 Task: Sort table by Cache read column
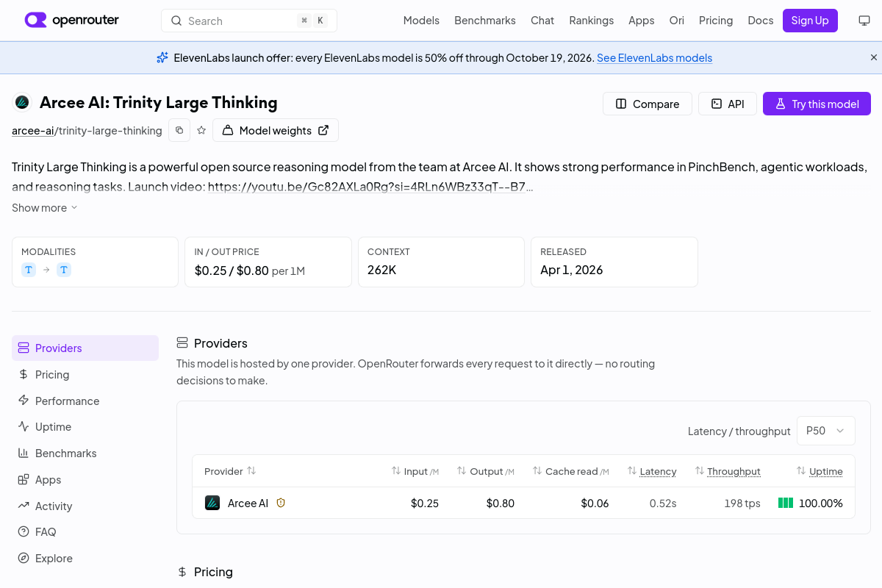pyautogui.click(x=571, y=471)
